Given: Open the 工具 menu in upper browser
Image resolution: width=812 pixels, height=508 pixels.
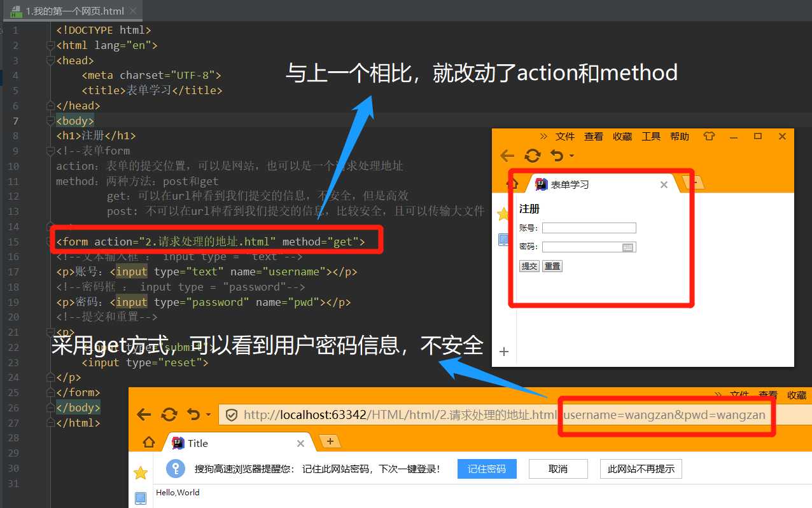Looking at the screenshot, I should point(651,137).
